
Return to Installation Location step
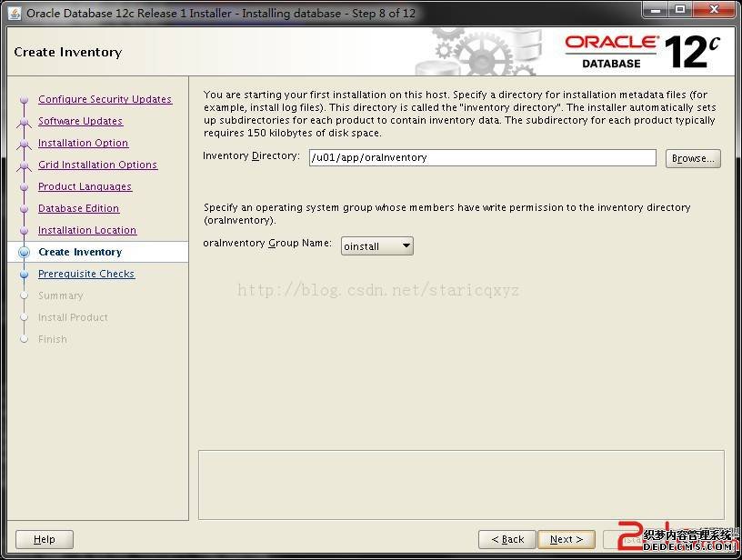tap(87, 230)
